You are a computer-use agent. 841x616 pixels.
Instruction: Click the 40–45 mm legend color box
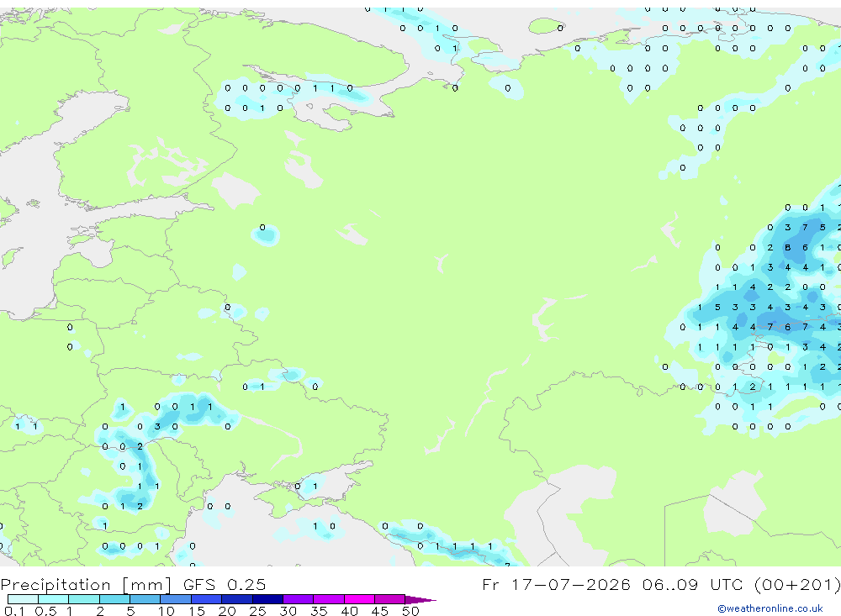tap(359, 599)
